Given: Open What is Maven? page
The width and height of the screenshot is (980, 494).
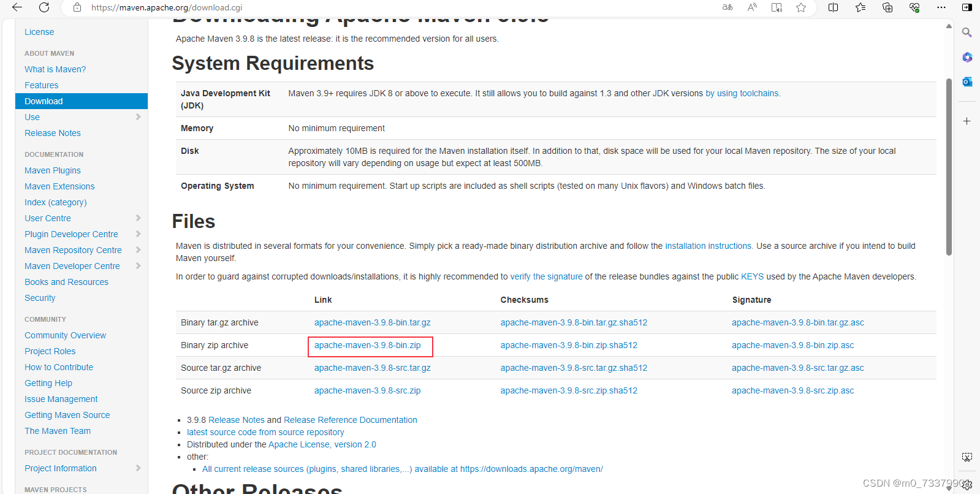Looking at the screenshot, I should coord(55,69).
